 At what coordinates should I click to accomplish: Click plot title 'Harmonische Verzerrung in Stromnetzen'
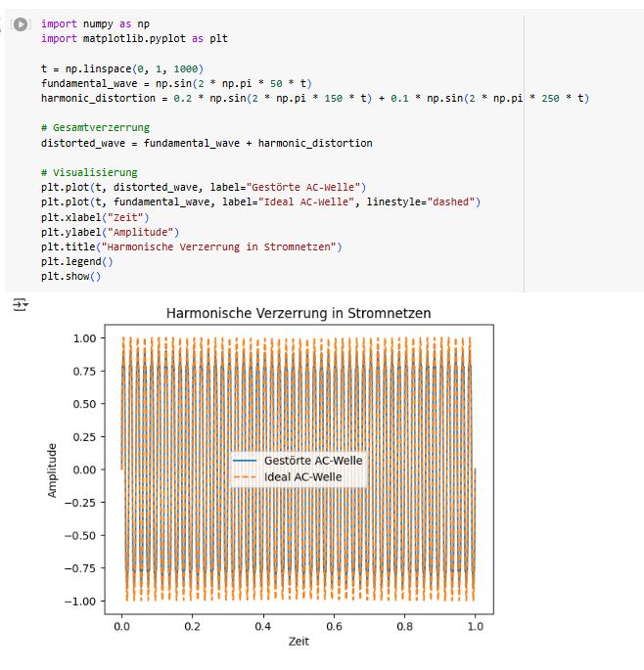298,313
